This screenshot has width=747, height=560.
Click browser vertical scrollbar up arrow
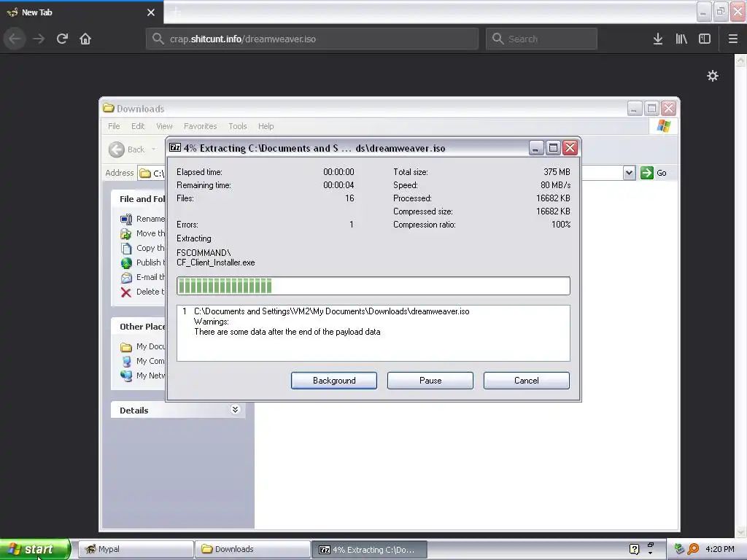click(740, 60)
